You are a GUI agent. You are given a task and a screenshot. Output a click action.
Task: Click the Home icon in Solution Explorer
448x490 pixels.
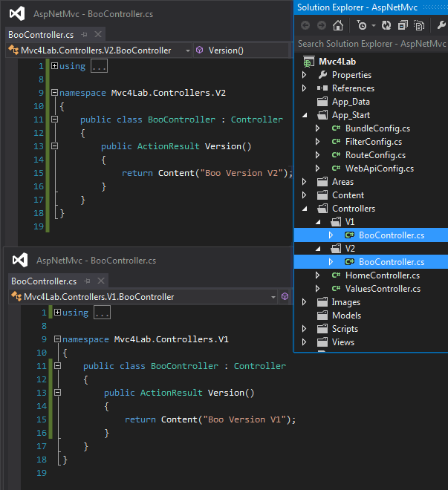tap(338, 25)
